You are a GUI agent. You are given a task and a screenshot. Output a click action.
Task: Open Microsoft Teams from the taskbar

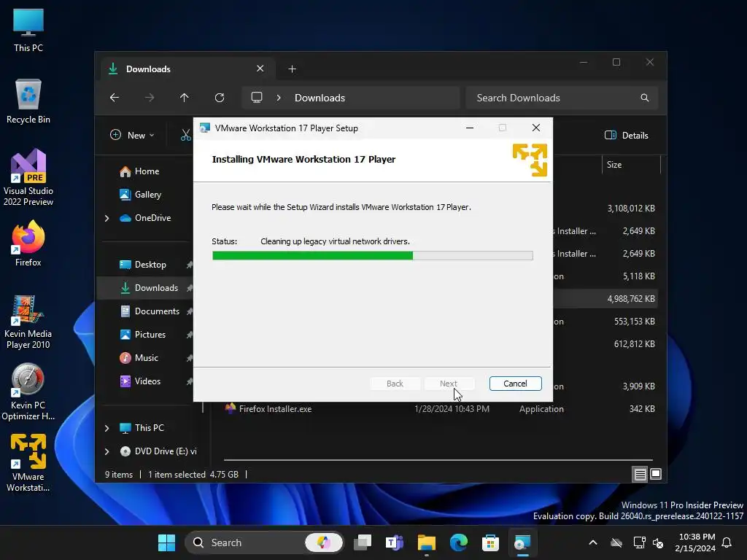pos(395,542)
